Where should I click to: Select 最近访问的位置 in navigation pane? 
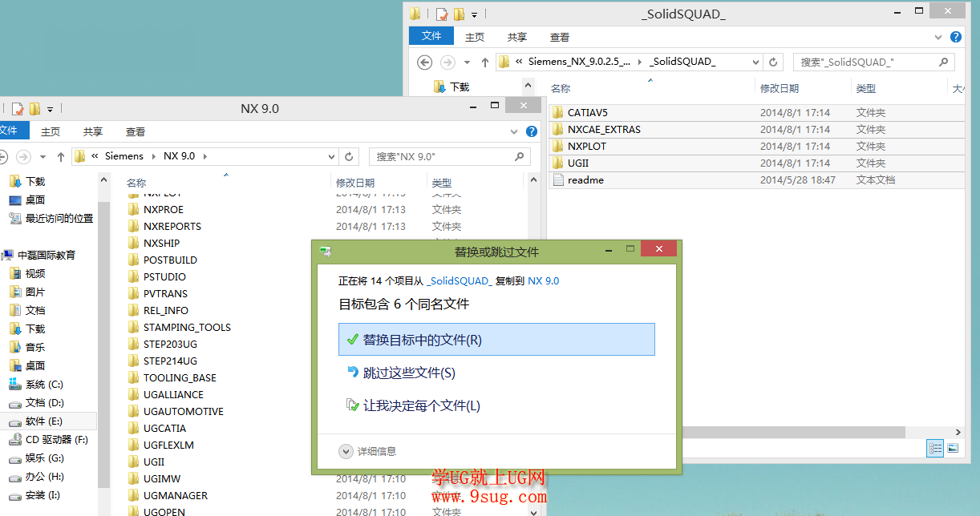click(x=59, y=219)
